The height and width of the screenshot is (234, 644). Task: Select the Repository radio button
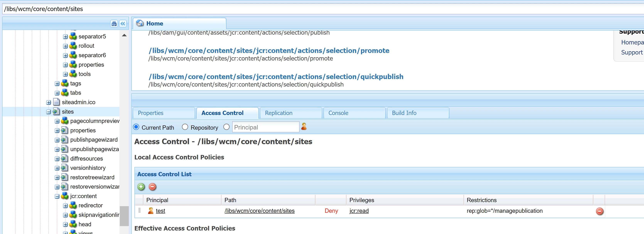click(185, 127)
